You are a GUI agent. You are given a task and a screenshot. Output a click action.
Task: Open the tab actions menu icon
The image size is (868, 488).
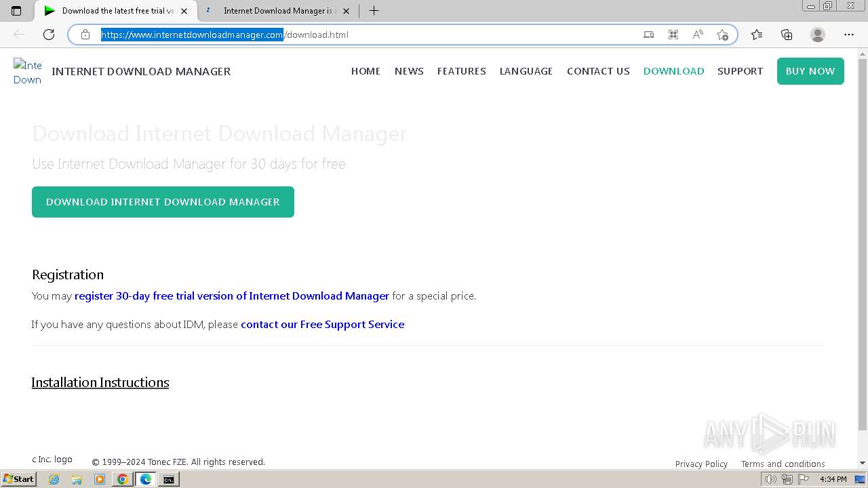click(16, 11)
